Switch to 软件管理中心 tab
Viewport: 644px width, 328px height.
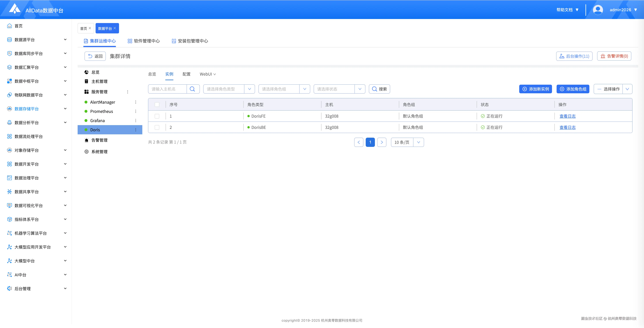(144, 41)
